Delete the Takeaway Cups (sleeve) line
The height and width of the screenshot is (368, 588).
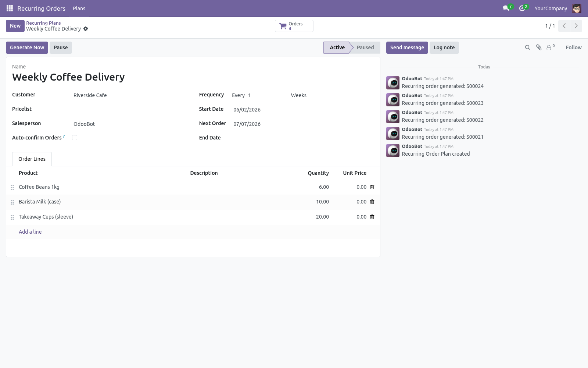coord(372,217)
